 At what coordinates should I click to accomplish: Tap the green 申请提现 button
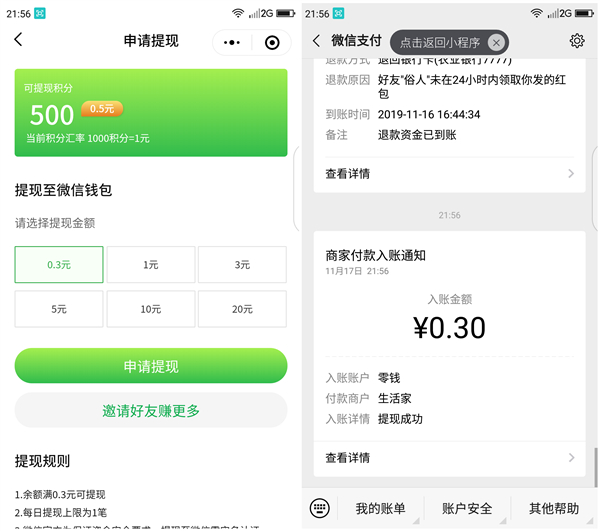pos(151,366)
